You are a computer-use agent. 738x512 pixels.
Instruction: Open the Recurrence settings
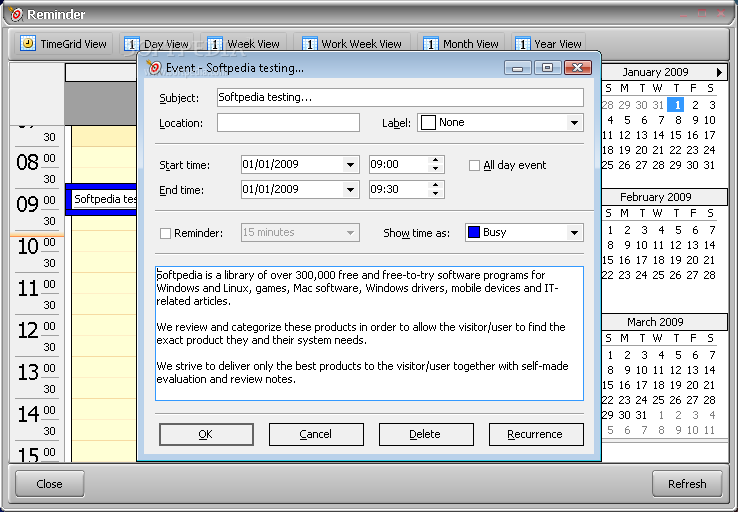pyautogui.click(x=536, y=434)
